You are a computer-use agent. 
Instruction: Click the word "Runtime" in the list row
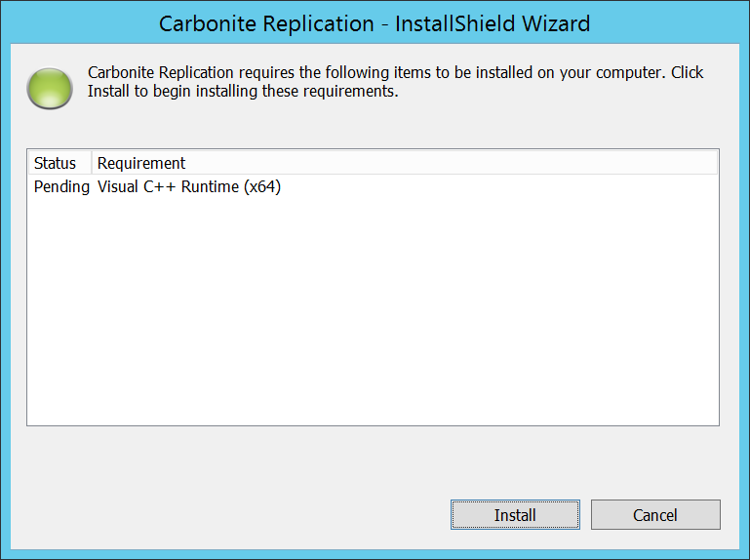tap(210, 186)
